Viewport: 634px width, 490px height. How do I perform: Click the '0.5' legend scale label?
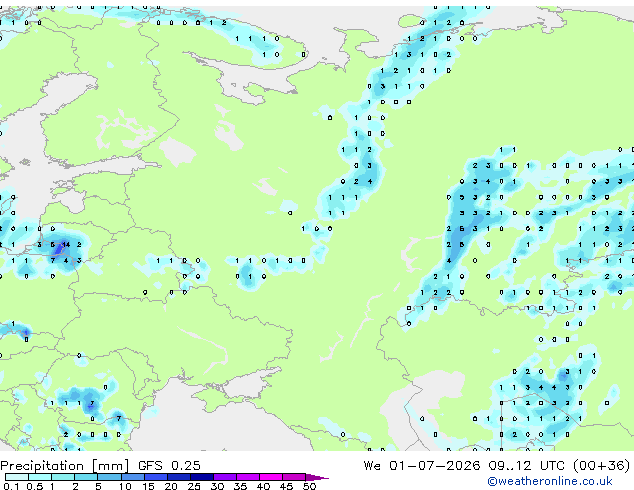pos(34,486)
